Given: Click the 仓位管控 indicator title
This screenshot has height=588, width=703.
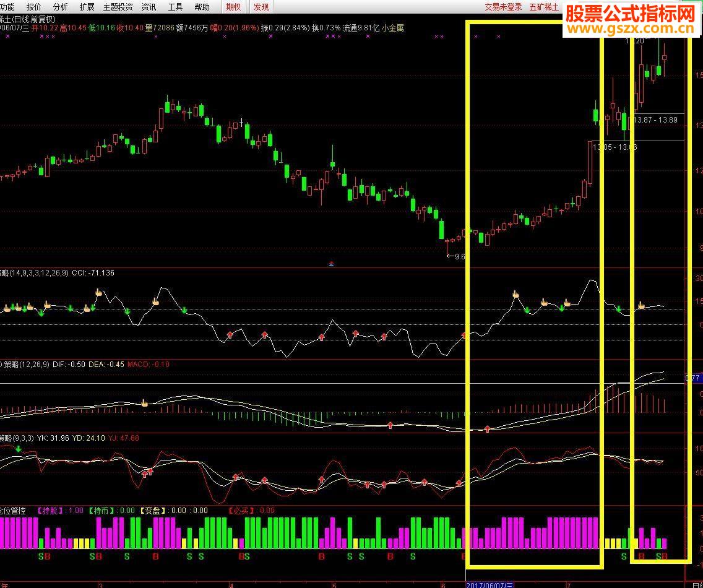Looking at the screenshot, I should [12, 511].
